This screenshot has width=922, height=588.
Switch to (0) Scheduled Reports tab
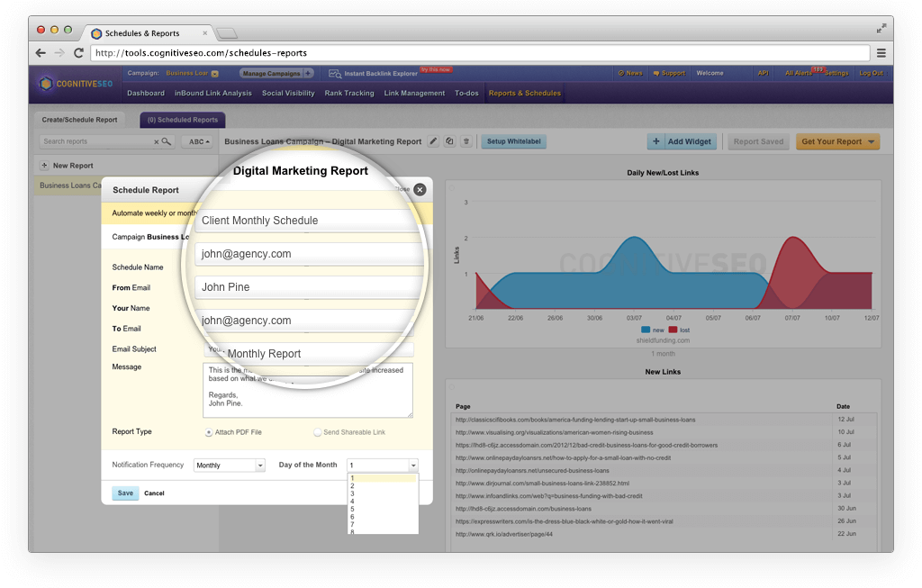coord(182,120)
